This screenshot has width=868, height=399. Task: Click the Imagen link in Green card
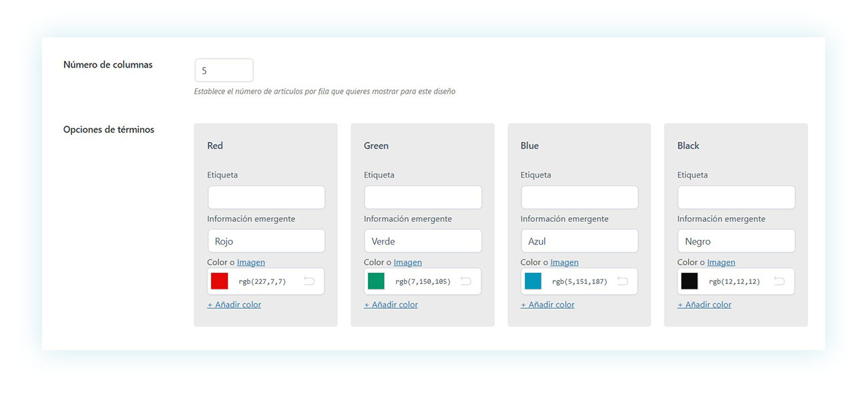coord(408,263)
